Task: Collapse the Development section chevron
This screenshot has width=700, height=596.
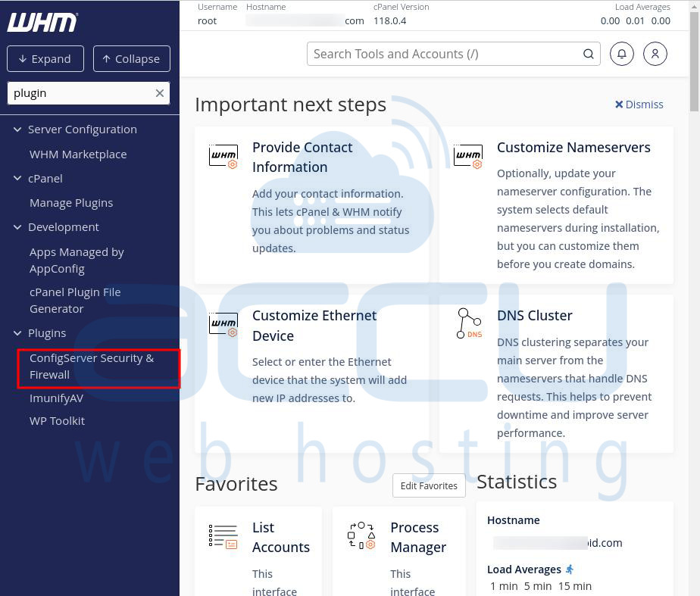Action: pyautogui.click(x=17, y=227)
